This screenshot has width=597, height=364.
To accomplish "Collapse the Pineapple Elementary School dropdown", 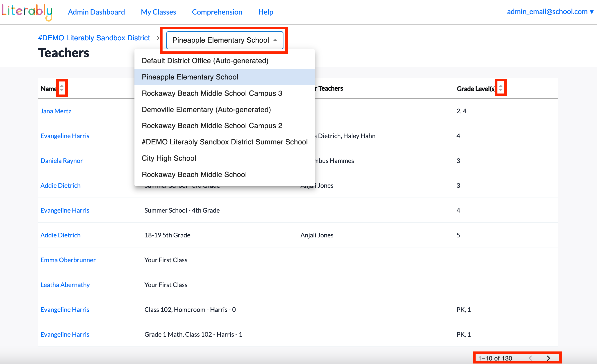I will [x=225, y=40].
